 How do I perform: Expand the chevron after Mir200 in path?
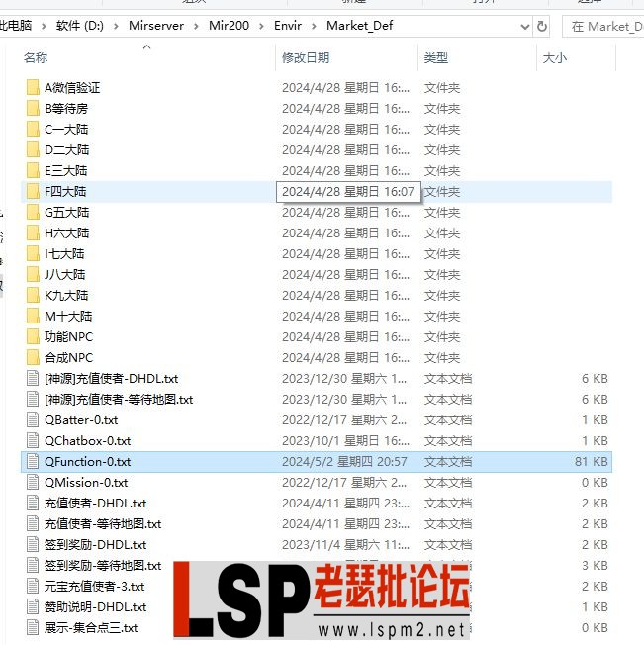tap(261, 26)
